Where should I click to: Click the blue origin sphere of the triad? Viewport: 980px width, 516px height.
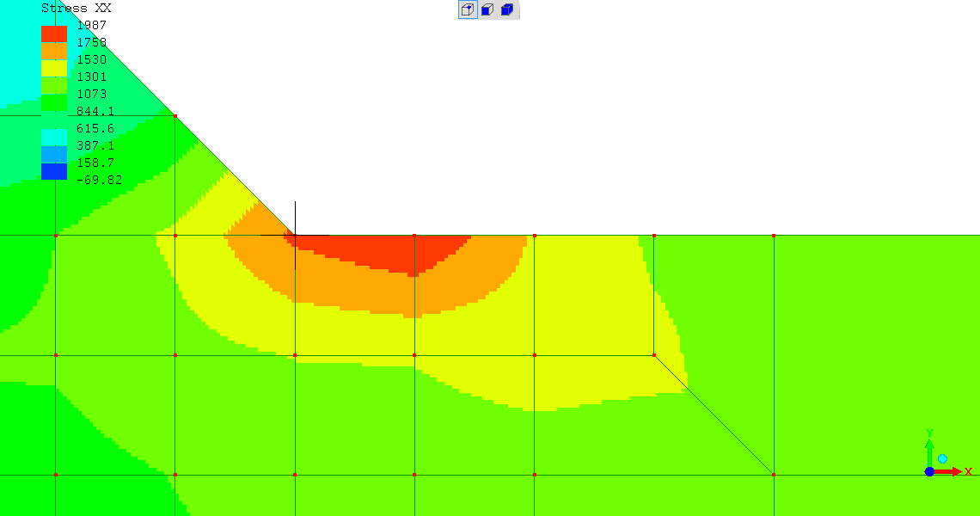[x=929, y=471]
